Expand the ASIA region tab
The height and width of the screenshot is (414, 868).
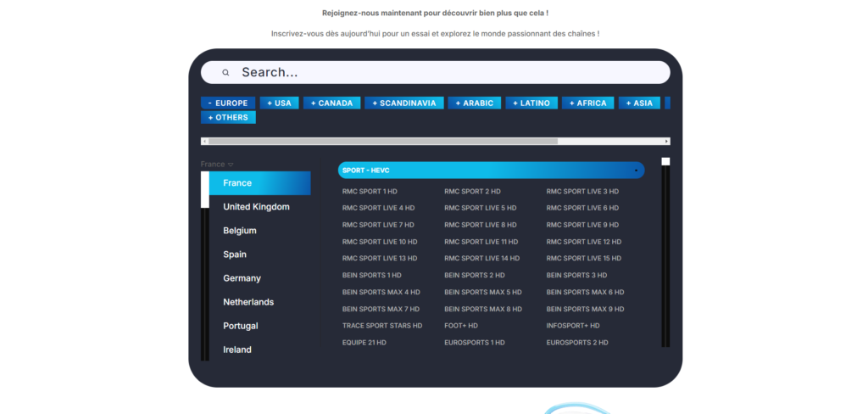639,103
